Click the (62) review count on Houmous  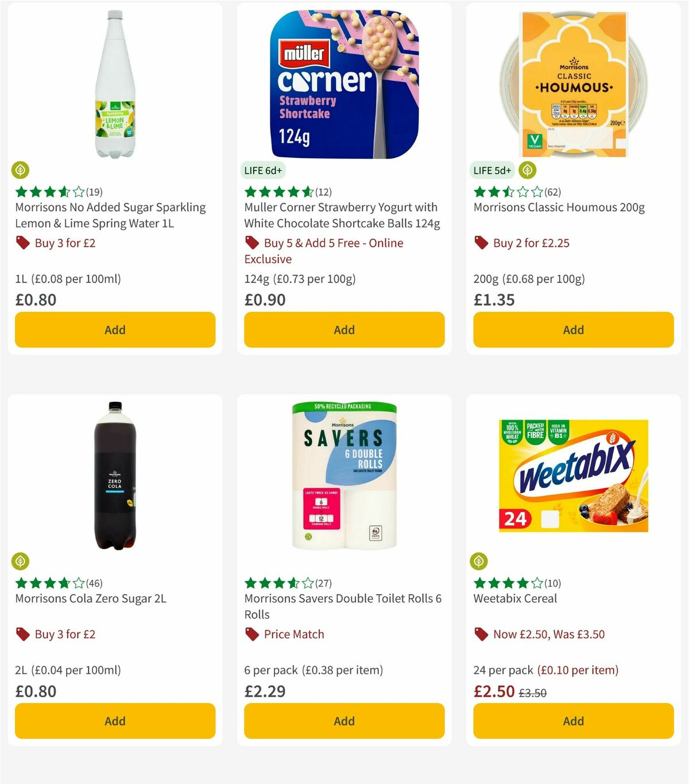[553, 192]
